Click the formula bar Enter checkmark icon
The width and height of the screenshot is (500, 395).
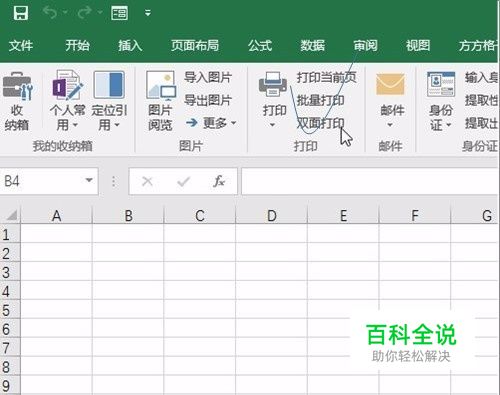coord(183,181)
